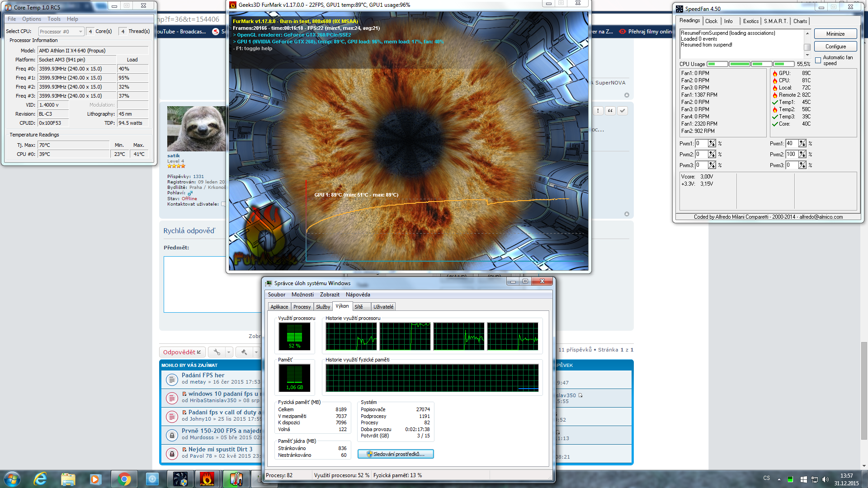Click SpeedFan fan icon in taskbar
The image size is (868, 488).
pos(180,479)
